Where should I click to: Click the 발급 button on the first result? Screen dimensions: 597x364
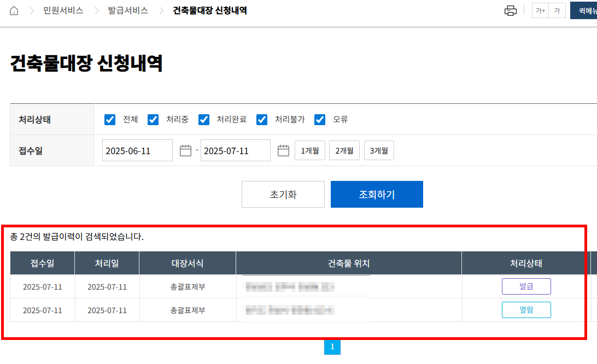click(526, 286)
